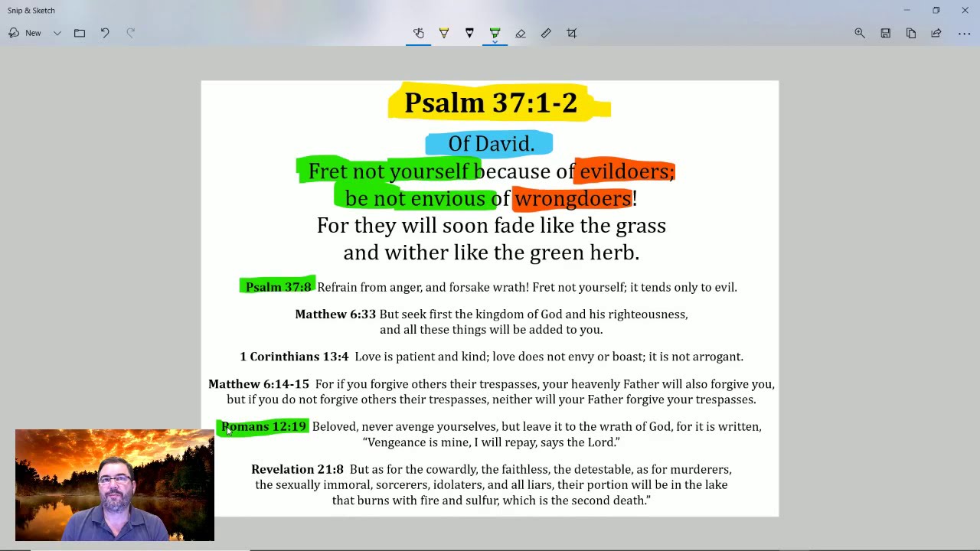Image resolution: width=980 pixels, height=551 pixels.
Task: Save the snip with the Save icon
Action: pyautogui.click(x=886, y=33)
